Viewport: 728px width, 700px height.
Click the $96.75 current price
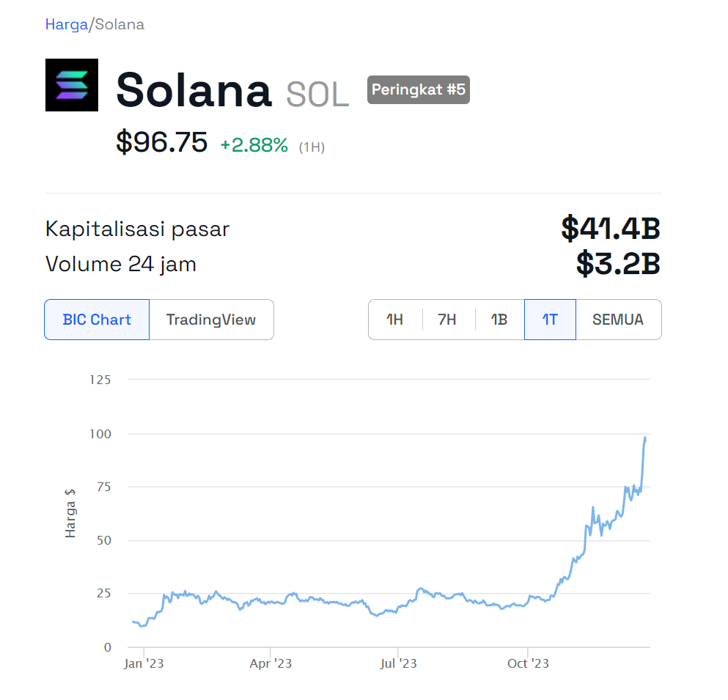point(161,142)
